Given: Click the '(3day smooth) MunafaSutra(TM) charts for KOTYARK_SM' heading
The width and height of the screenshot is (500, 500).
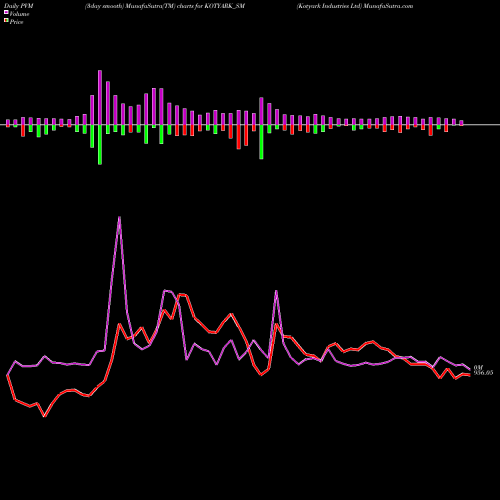Looking at the screenshot, I should pyautogui.click(x=165, y=6).
